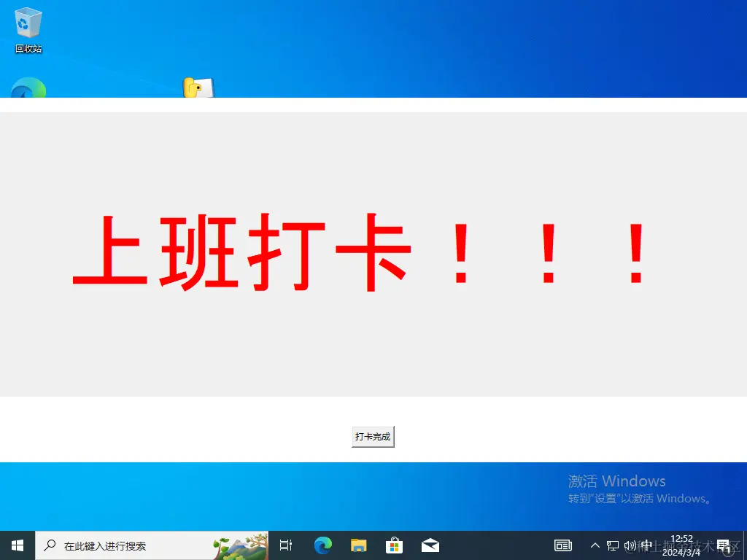747x560 pixels.
Task: Focus the taskbar search box 在此键入进行搜索
Action: pyautogui.click(x=152, y=545)
